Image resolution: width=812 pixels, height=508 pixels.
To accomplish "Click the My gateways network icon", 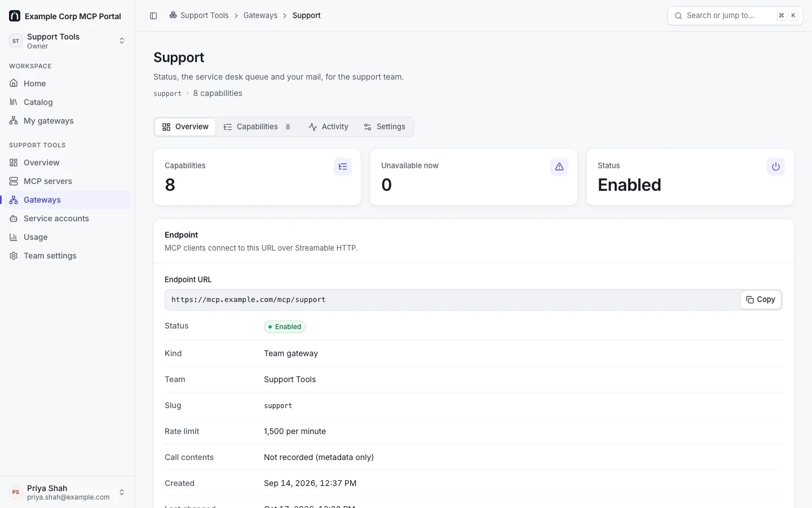I will 14,121.
